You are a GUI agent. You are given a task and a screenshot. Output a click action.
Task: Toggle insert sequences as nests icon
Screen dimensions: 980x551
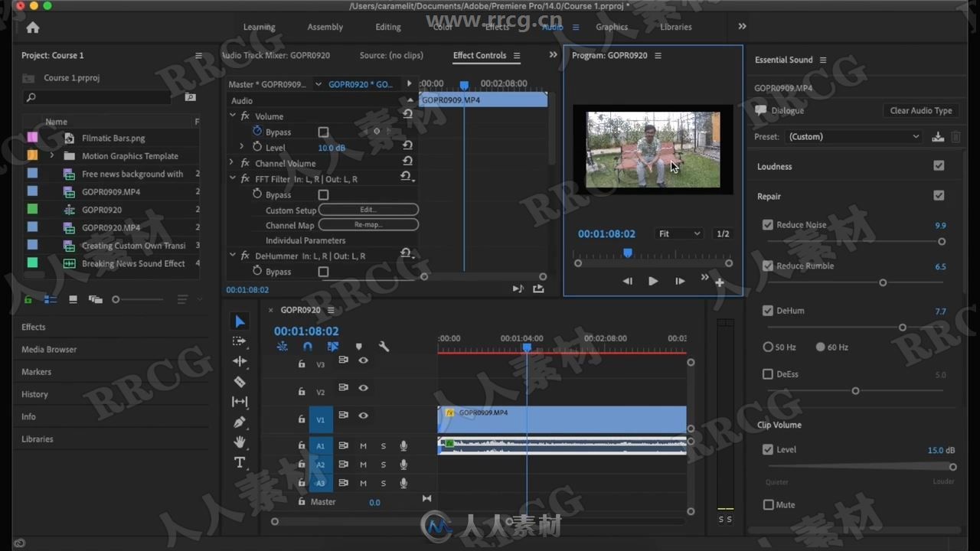282,347
